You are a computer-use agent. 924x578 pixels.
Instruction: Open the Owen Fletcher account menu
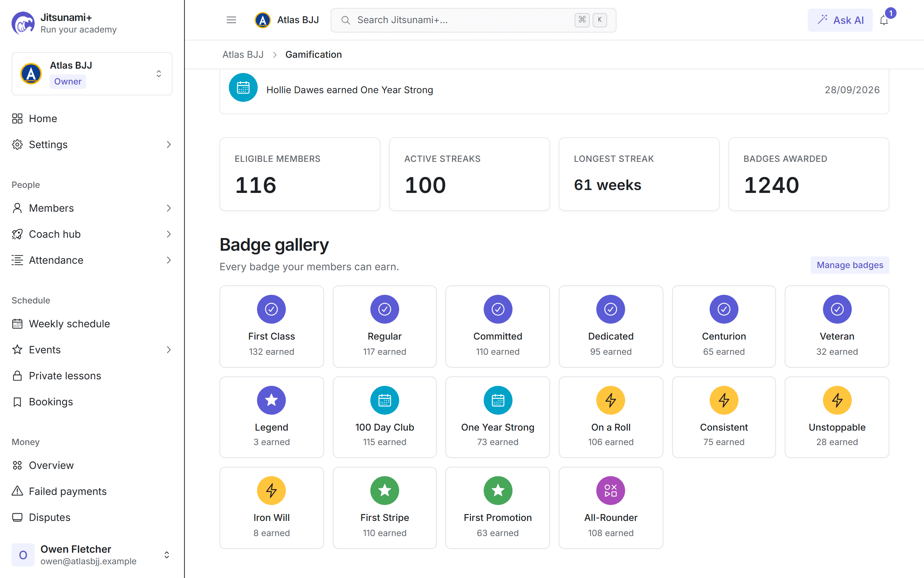coord(92,555)
